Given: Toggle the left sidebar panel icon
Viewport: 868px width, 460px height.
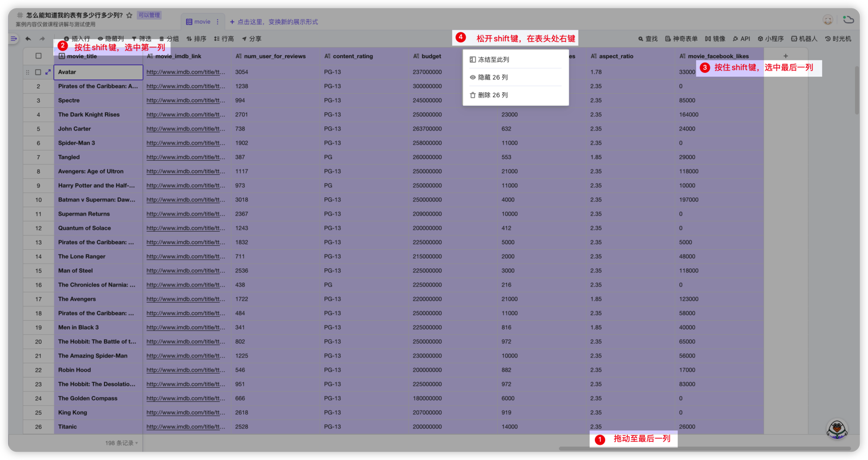Looking at the screenshot, I should [x=14, y=39].
